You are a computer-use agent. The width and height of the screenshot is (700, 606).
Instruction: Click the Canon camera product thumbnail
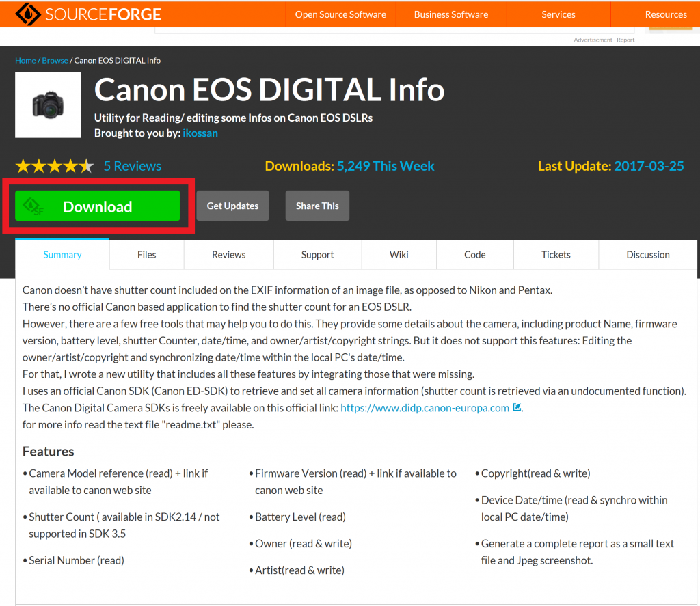pyautogui.click(x=48, y=105)
